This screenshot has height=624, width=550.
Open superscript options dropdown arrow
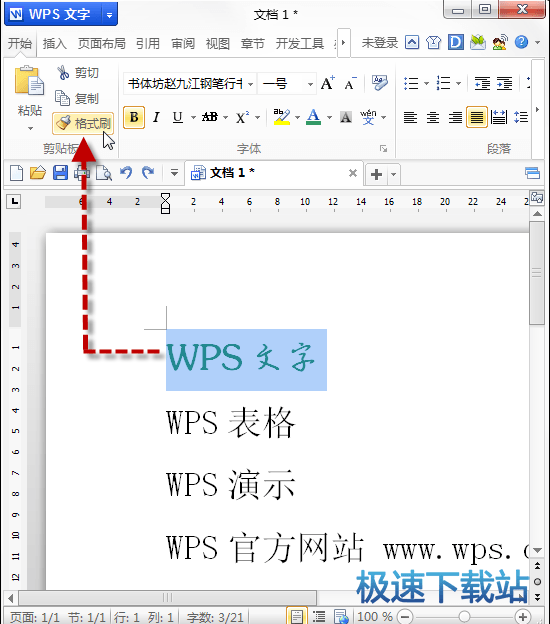[257, 117]
